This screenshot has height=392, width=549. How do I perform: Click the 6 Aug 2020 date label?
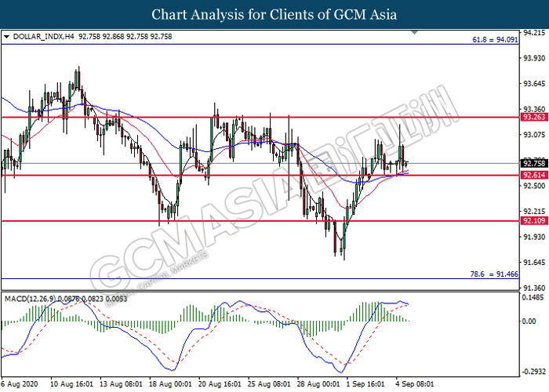[x=20, y=384]
